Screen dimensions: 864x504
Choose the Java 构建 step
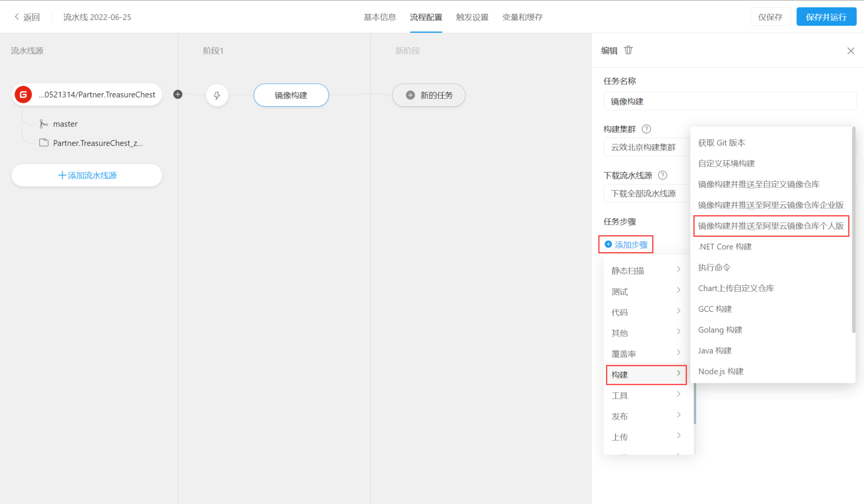click(715, 351)
